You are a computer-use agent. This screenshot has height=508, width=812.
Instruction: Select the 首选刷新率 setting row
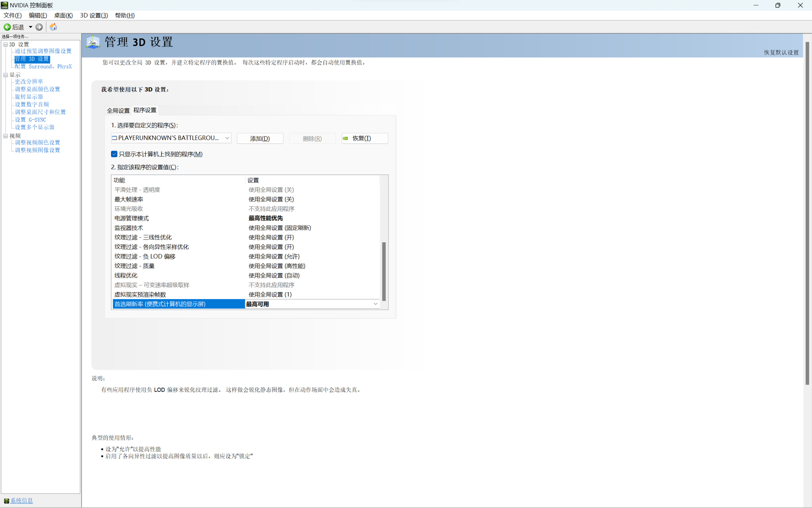(x=246, y=304)
